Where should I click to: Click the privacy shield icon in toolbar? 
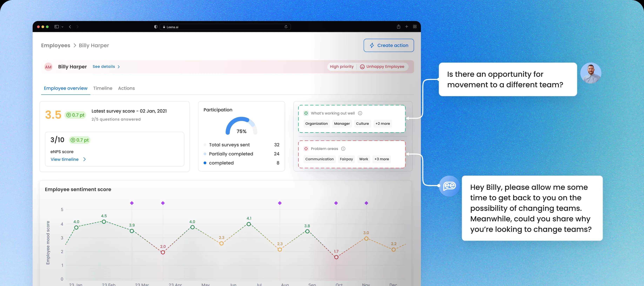pyautogui.click(x=156, y=27)
